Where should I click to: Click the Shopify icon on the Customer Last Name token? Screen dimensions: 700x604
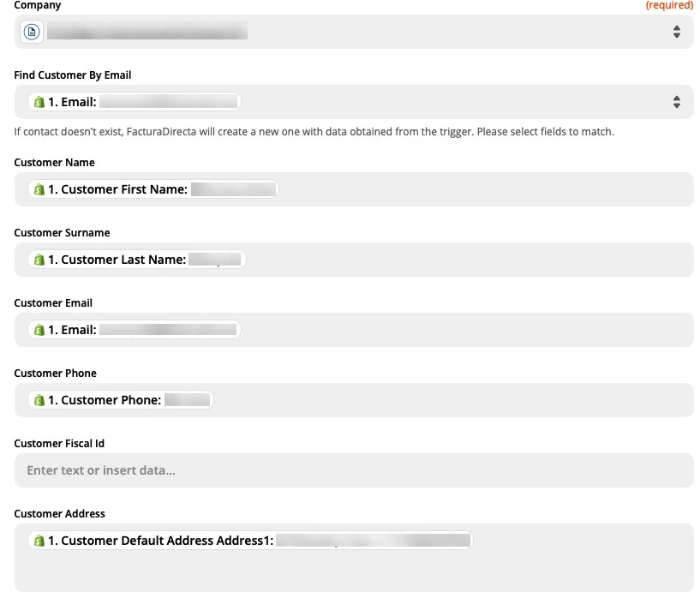(x=39, y=259)
